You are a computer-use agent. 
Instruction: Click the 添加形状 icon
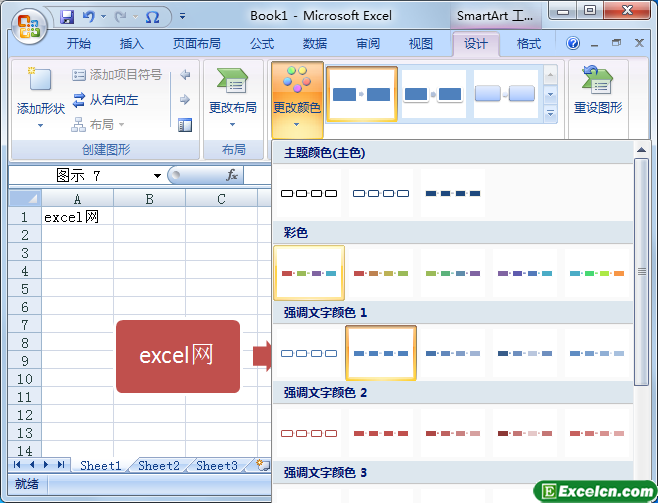[40, 79]
